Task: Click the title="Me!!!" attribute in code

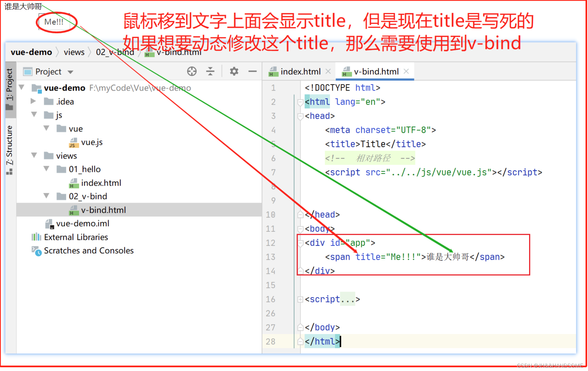Action: [388, 257]
